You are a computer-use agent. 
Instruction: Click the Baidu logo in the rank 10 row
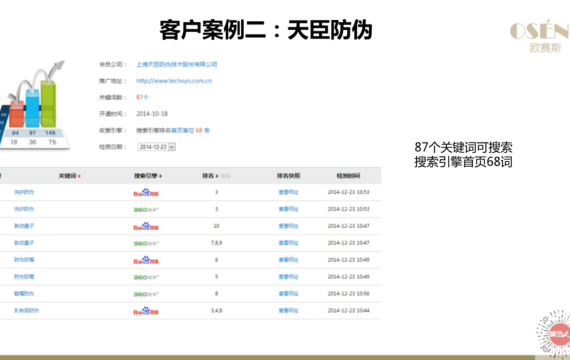[x=146, y=226]
